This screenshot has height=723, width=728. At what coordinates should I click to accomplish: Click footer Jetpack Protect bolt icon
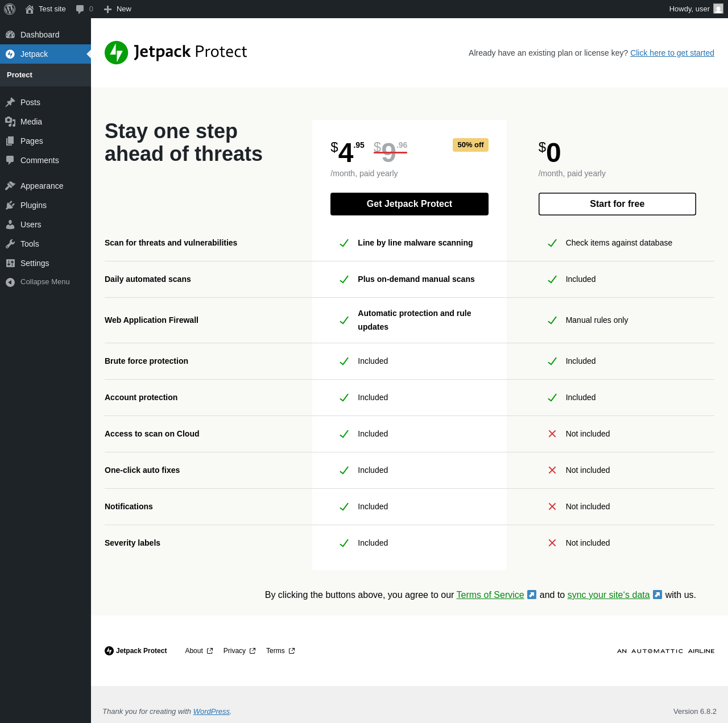pos(109,651)
